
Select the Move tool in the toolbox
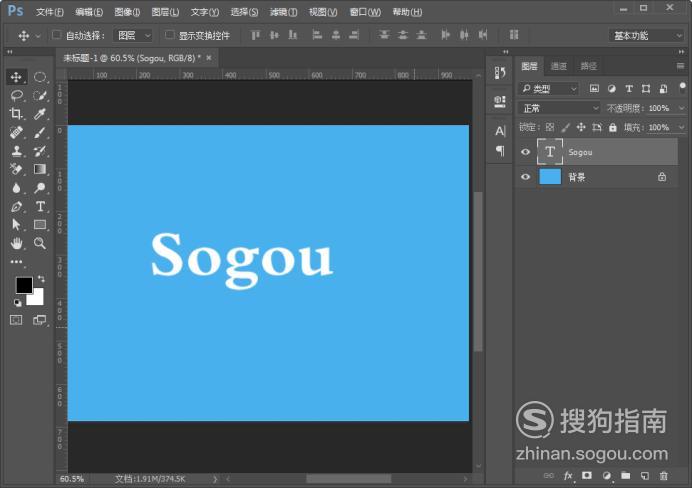pyautogui.click(x=16, y=77)
